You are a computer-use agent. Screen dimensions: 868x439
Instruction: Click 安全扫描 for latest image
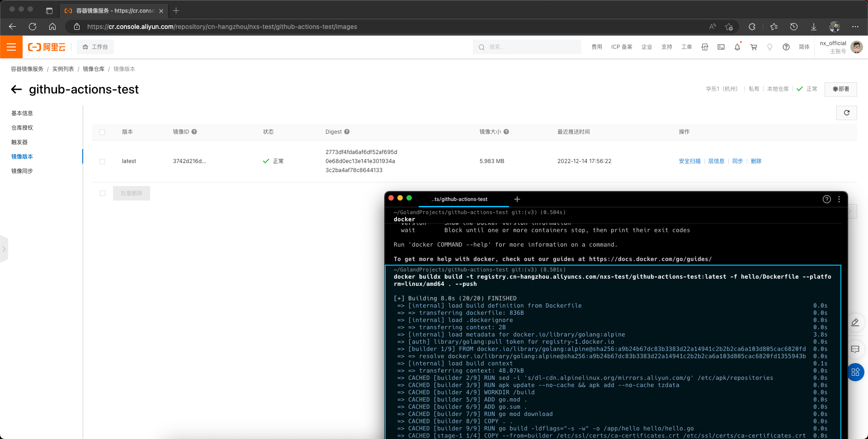[x=689, y=161]
